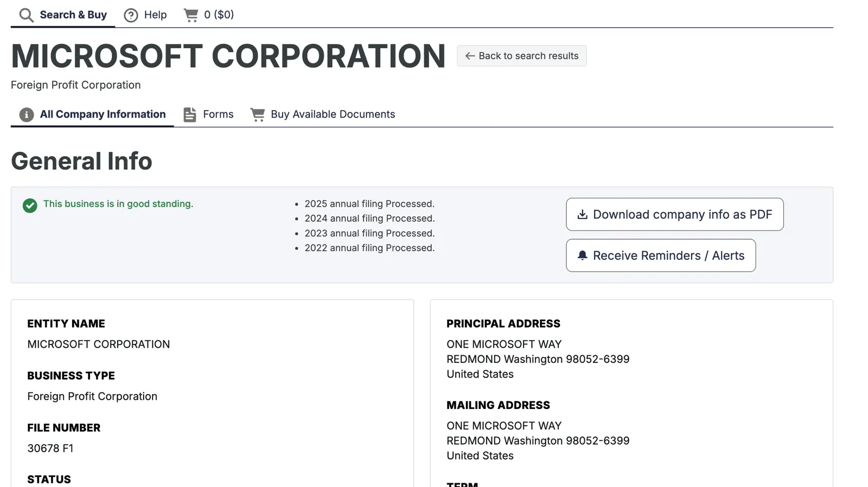Open the Search & Buy tab
868x487 pixels.
[63, 15]
